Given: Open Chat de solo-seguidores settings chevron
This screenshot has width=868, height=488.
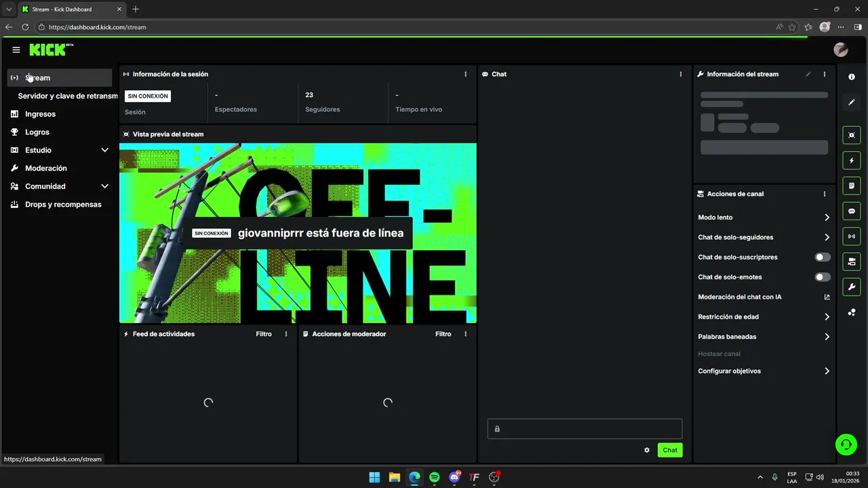Looking at the screenshot, I should (827, 237).
